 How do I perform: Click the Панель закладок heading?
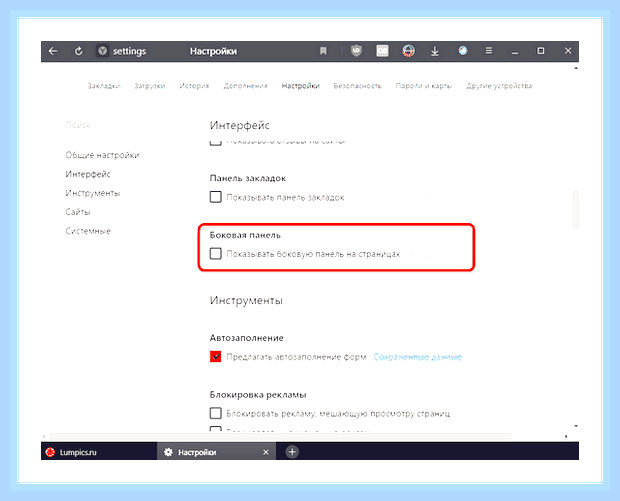pyautogui.click(x=248, y=178)
